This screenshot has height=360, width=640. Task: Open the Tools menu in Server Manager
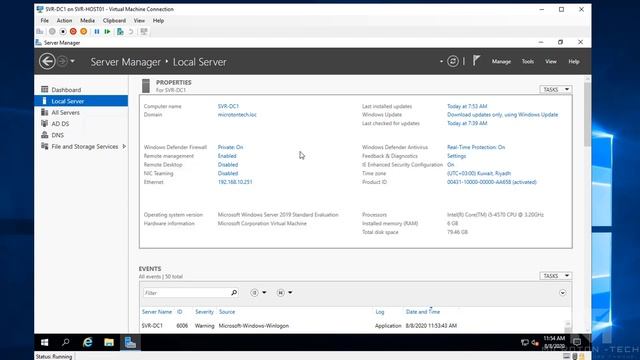(x=528, y=62)
